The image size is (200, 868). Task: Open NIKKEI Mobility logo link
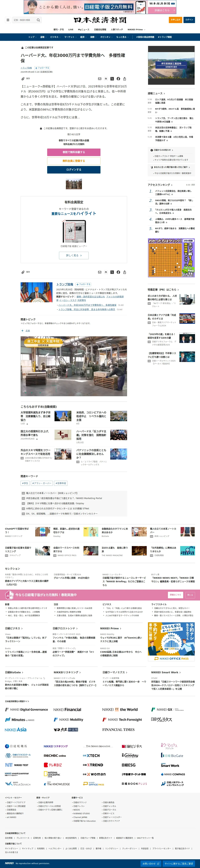68,719
